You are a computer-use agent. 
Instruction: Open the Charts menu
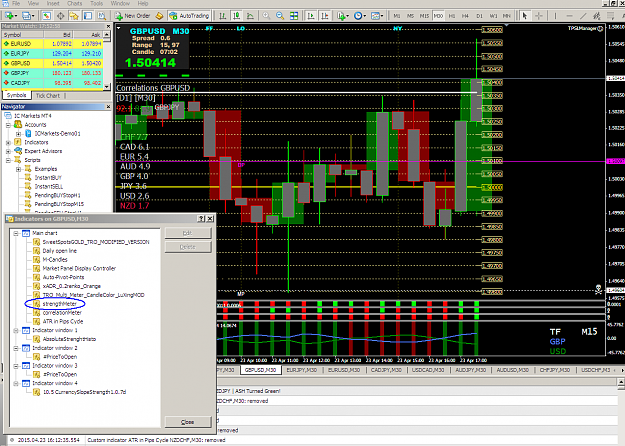[x=75, y=4]
